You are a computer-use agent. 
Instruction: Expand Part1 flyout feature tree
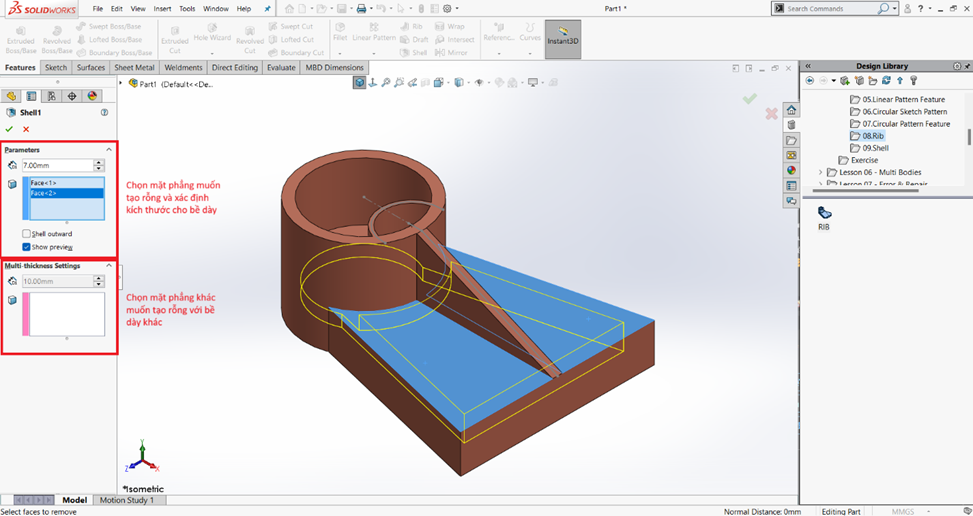pos(122,82)
